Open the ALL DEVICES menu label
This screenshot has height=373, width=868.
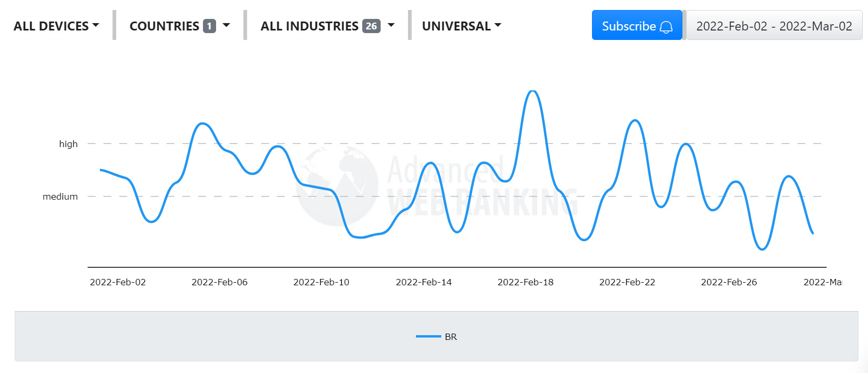click(x=51, y=26)
